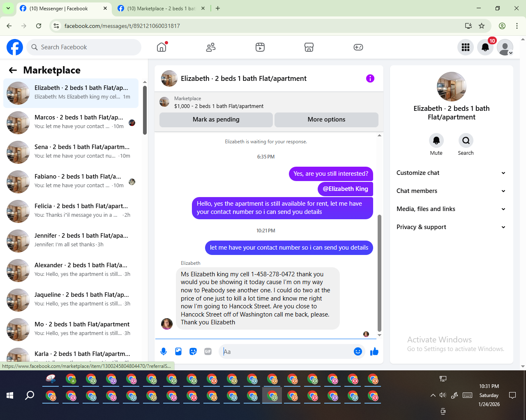Bookmark this page star icon
The image size is (526, 420).
[x=482, y=26]
